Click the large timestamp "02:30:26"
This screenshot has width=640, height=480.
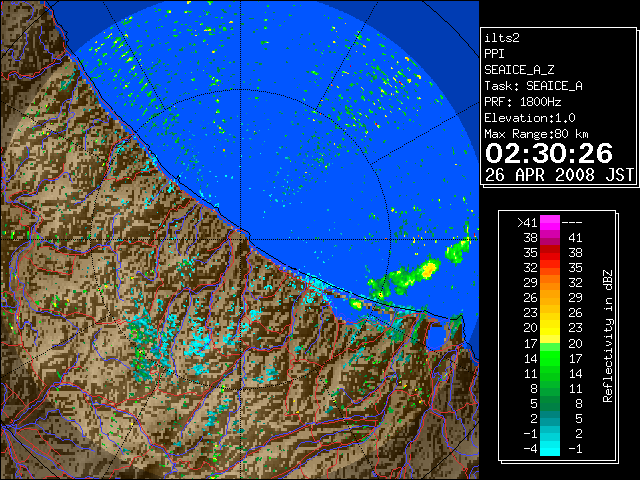tap(549, 153)
